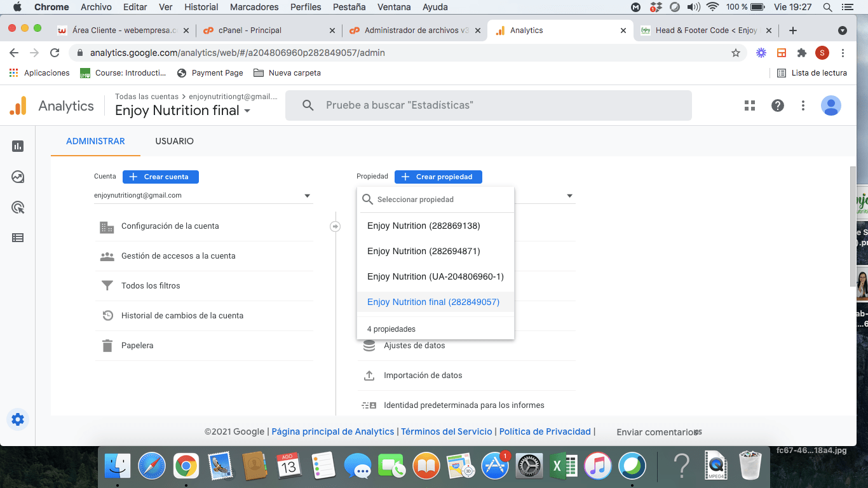Image resolution: width=868 pixels, height=488 pixels.
Task: Click the Ajustes de datos database icon
Action: pos(369,346)
